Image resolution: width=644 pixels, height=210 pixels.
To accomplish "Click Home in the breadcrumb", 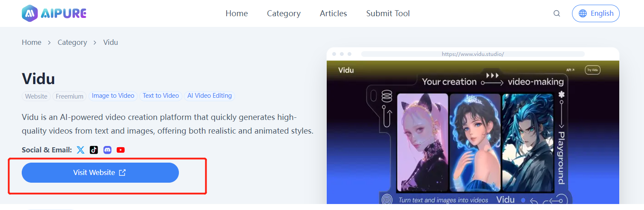I will coord(32,42).
